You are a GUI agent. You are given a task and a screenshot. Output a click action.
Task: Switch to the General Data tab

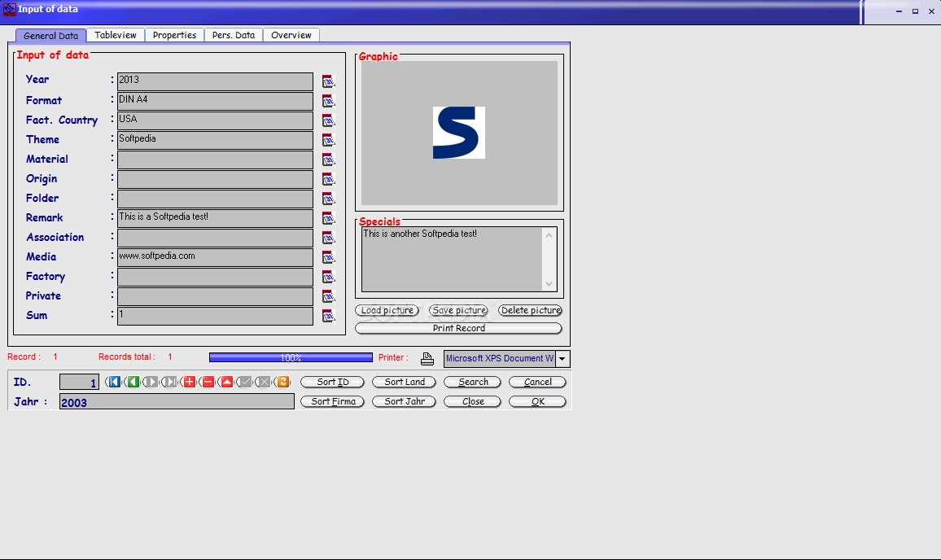click(51, 36)
